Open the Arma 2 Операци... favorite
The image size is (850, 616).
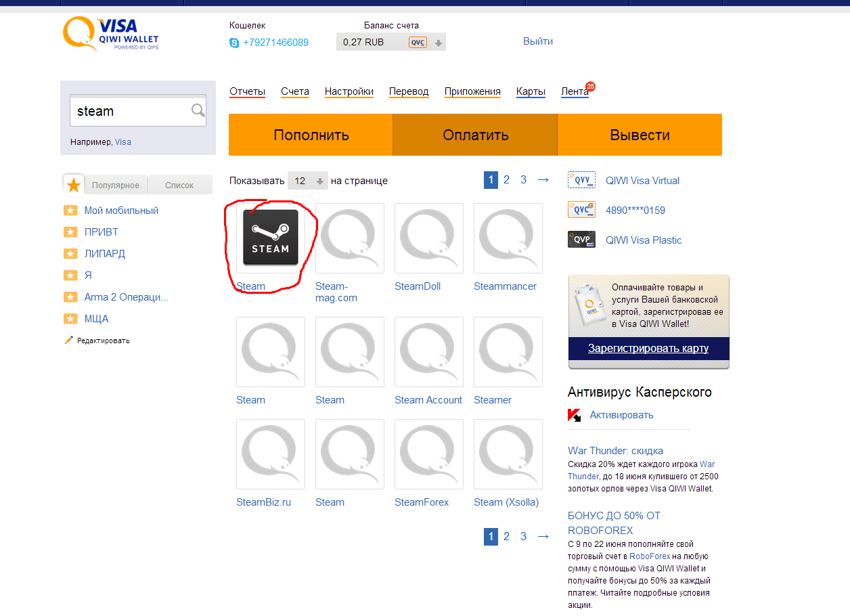pyautogui.click(x=126, y=297)
